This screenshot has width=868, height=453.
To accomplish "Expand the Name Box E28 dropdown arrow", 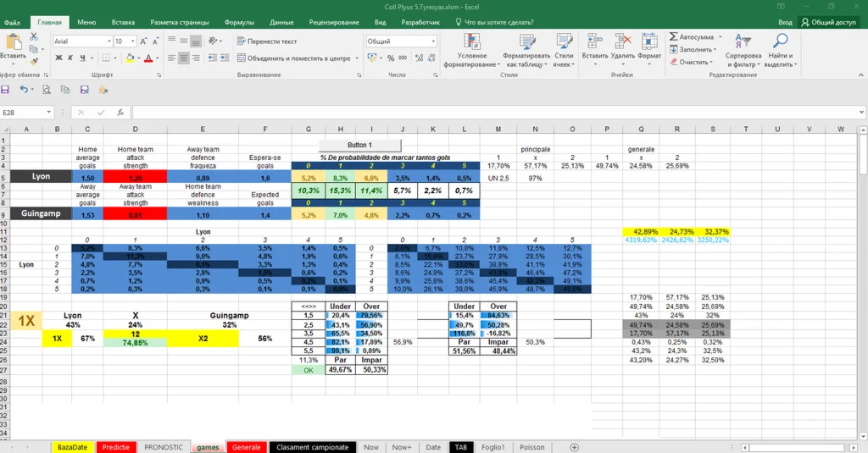I will coord(48,113).
